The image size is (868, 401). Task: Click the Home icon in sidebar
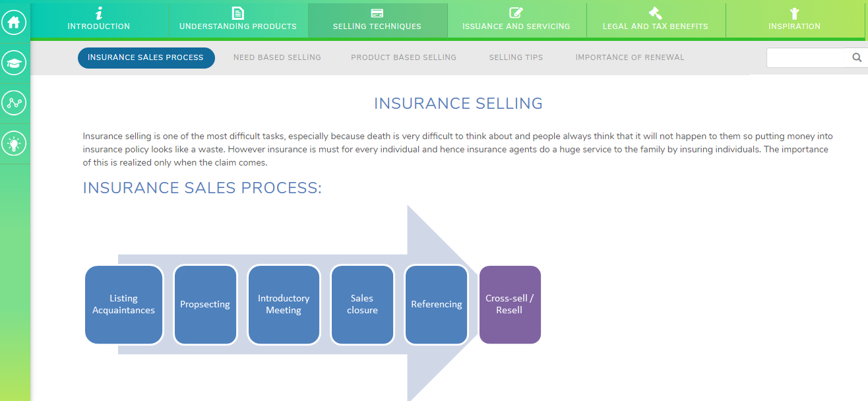15,23
